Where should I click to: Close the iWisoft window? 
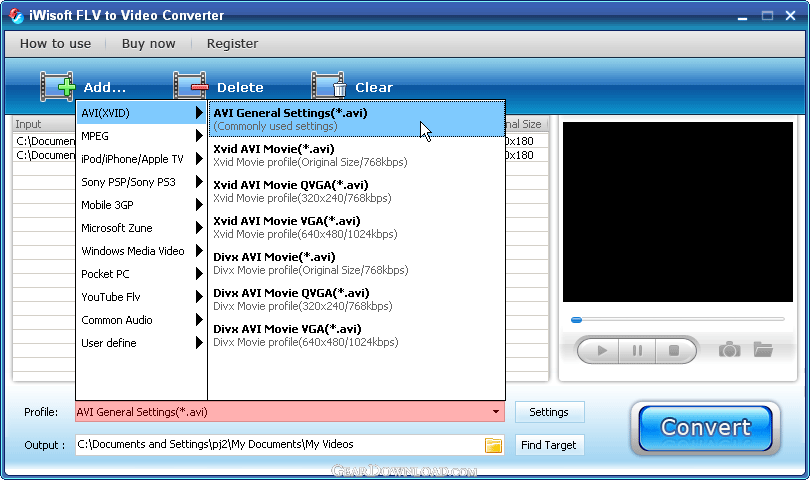click(790, 16)
